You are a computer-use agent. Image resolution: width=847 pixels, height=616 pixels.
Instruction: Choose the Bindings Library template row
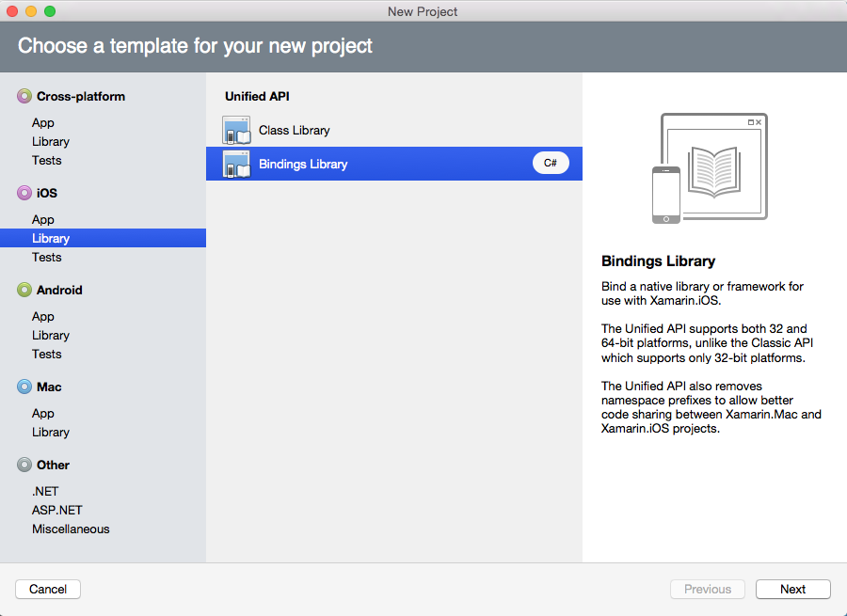click(393, 164)
